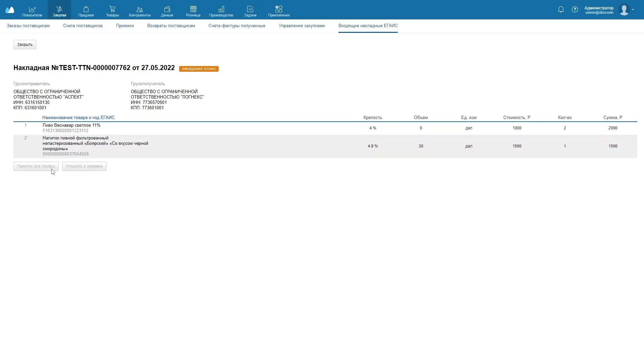Click the Отказать в приемке button

(x=84, y=166)
